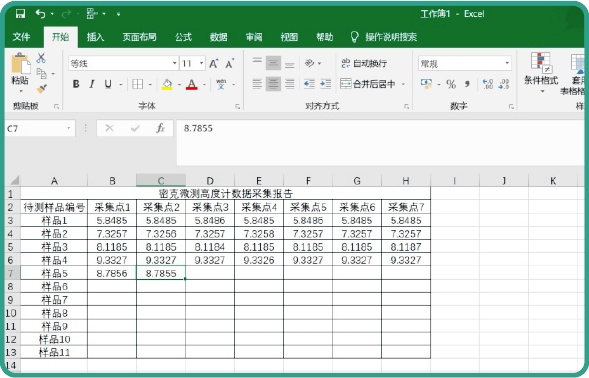Click the Save icon in quick access toolbar
589x378 pixels.
pos(20,14)
